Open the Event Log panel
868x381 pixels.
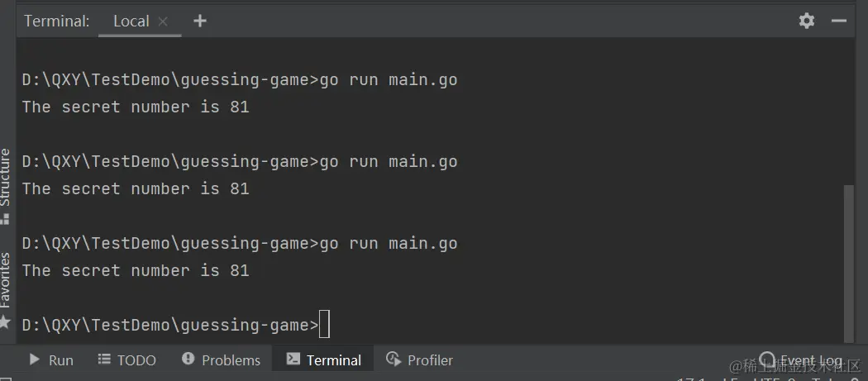click(802, 360)
